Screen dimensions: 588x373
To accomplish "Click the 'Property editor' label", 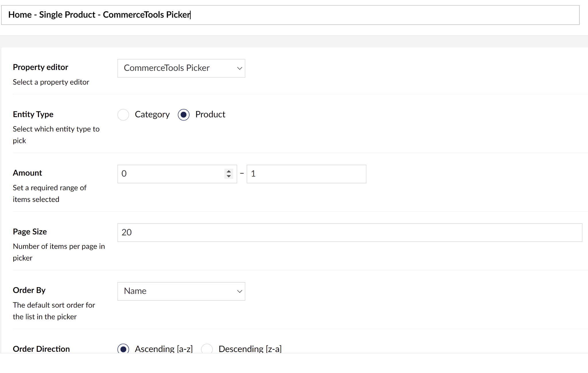I will tap(40, 67).
